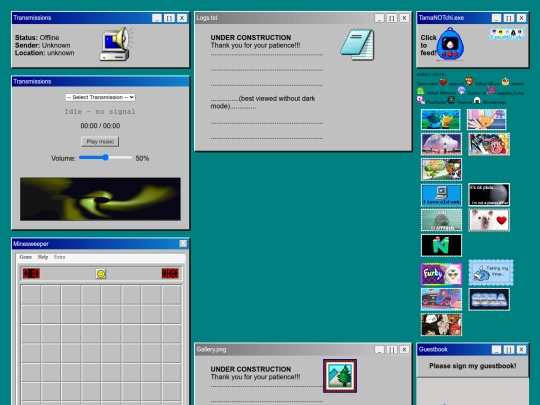Viewport: 540px width, 405px height.
Task: Click the Play music button
Action: pyautogui.click(x=100, y=142)
